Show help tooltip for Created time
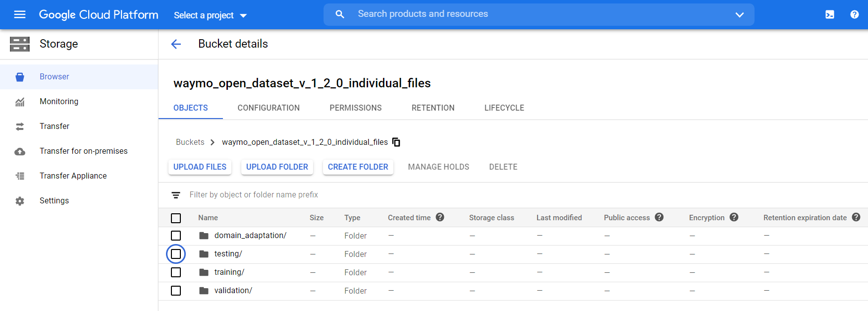This screenshot has width=868, height=311. pos(440,217)
